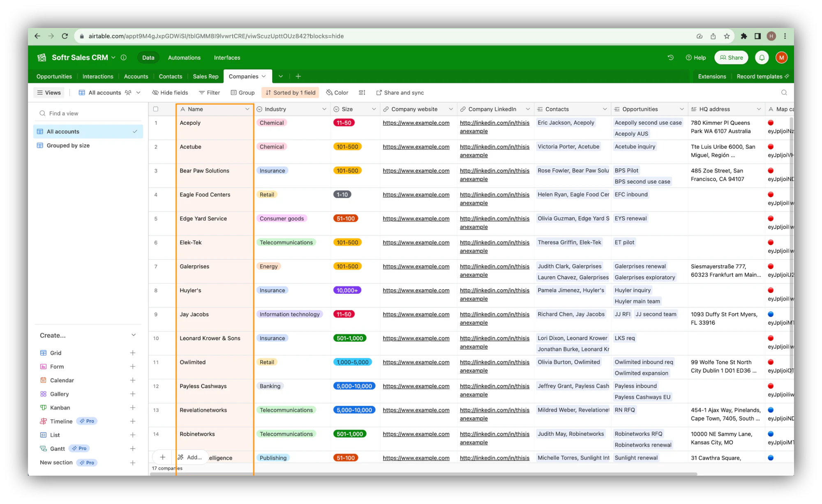Image resolution: width=822 pixels, height=504 pixels.
Task: Add a Grid view plus icon
Action: [133, 353]
